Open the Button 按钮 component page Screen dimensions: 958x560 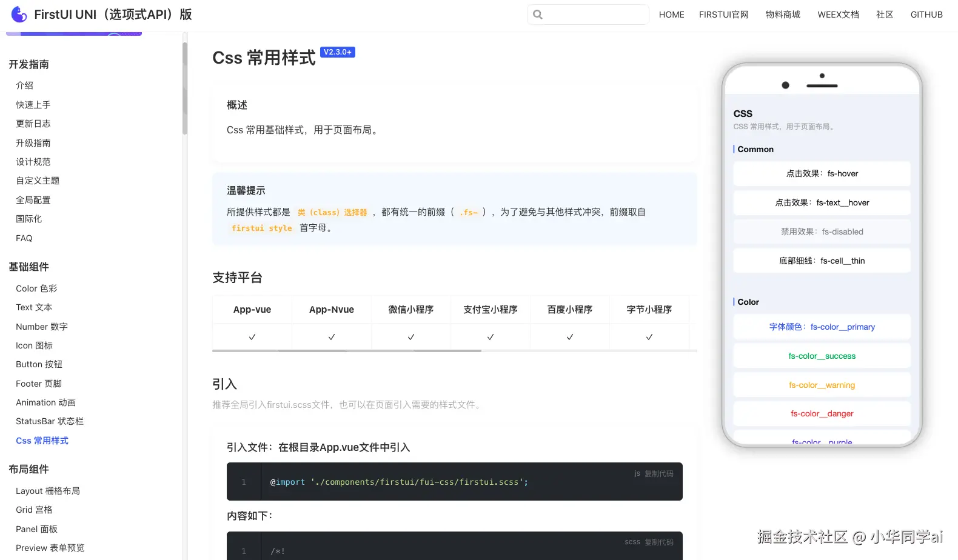[x=39, y=364]
